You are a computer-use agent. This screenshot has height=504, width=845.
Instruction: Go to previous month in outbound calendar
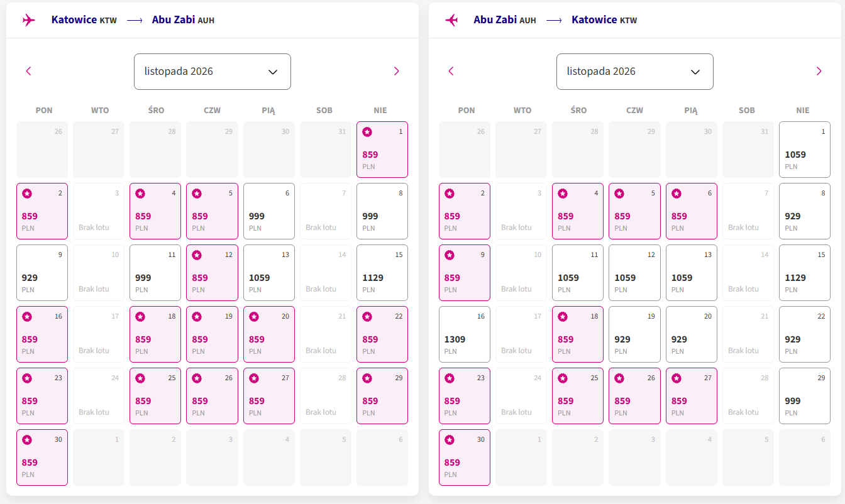point(28,71)
